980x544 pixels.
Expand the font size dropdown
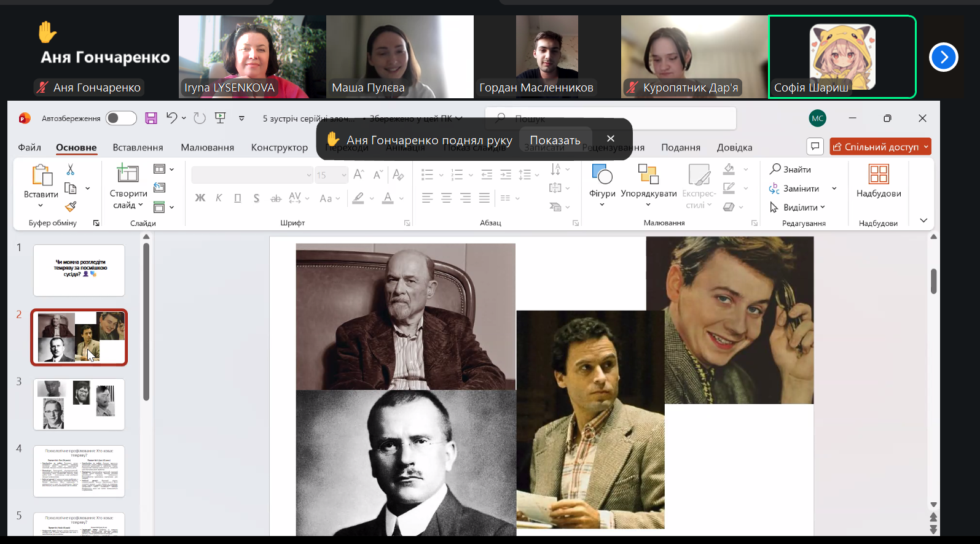(x=344, y=176)
